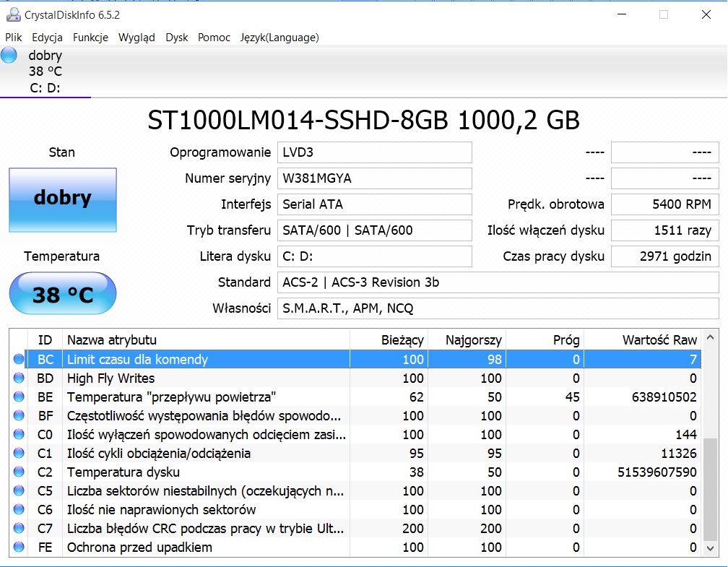Screen dimensions: 728x567
Task: Click the Tryb transferu SATA/600 field
Action: (375, 230)
